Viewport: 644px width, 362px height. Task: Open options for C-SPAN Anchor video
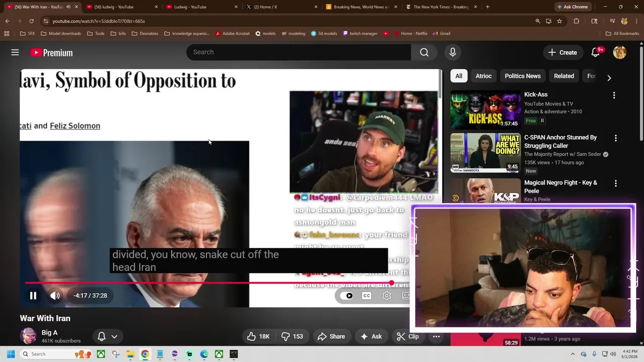pyautogui.click(x=616, y=138)
